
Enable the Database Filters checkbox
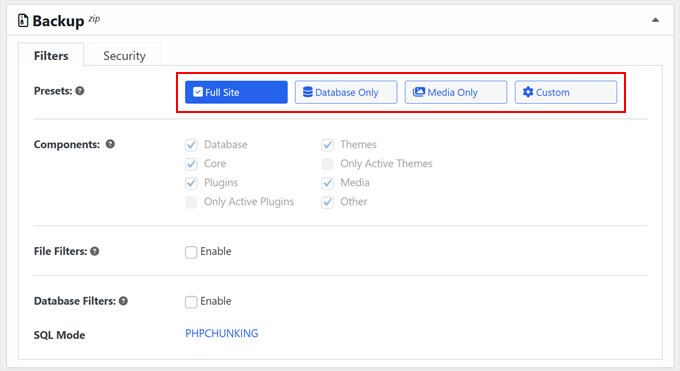tap(191, 302)
